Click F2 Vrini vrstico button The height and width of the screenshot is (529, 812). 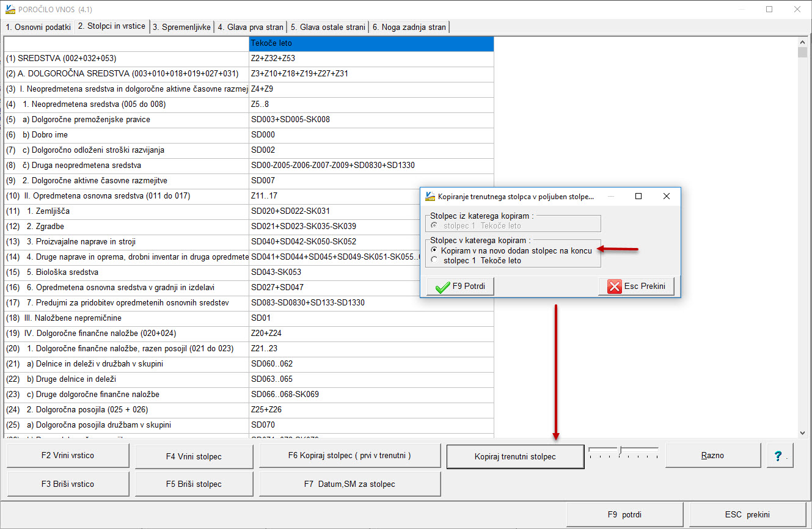(68, 456)
